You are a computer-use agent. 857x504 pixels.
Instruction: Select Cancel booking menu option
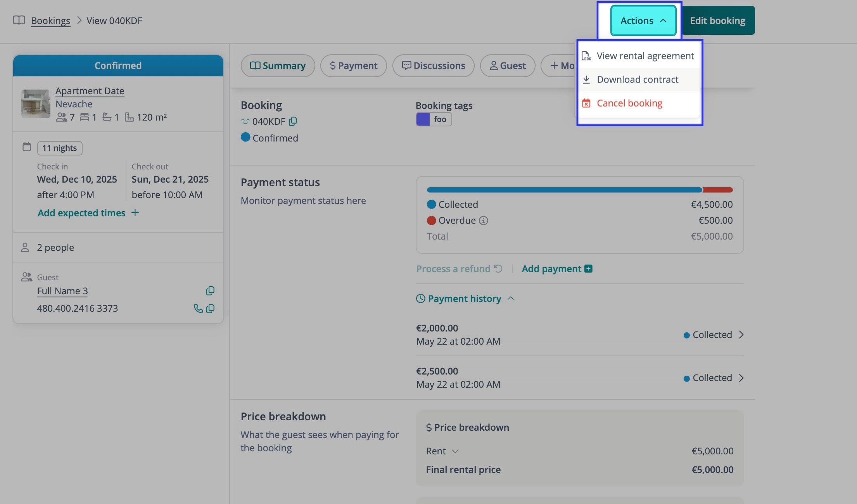(x=629, y=103)
